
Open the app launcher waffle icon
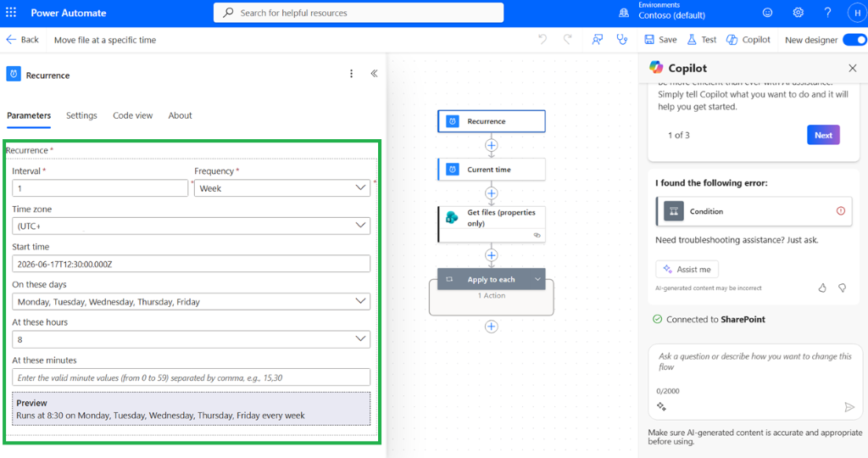pos(11,12)
